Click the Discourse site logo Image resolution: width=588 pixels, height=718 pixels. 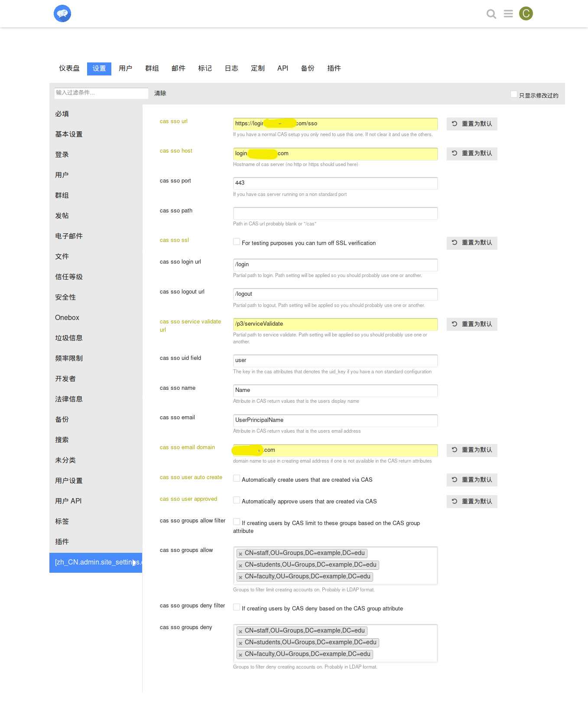62,14
